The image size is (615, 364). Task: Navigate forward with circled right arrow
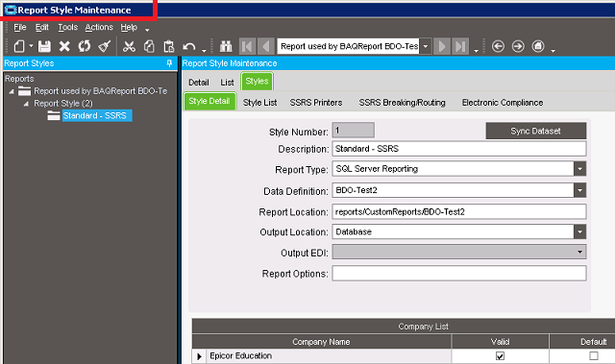518,46
